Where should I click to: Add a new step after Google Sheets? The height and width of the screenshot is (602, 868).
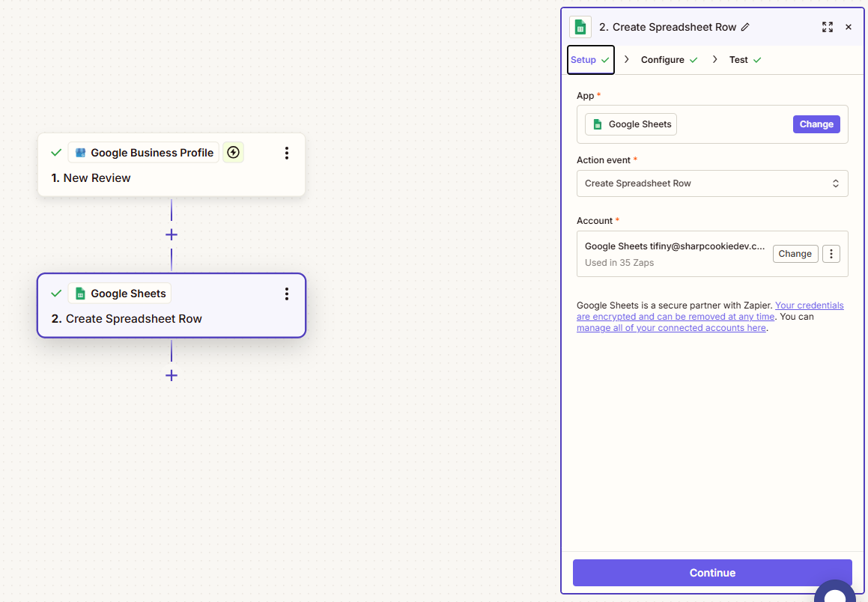(x=172, y=376)
